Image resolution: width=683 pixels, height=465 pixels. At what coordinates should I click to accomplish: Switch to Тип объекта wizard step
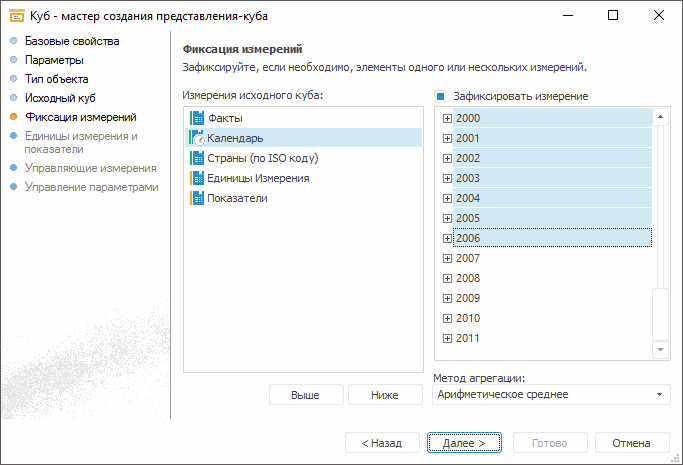point(56,80)
